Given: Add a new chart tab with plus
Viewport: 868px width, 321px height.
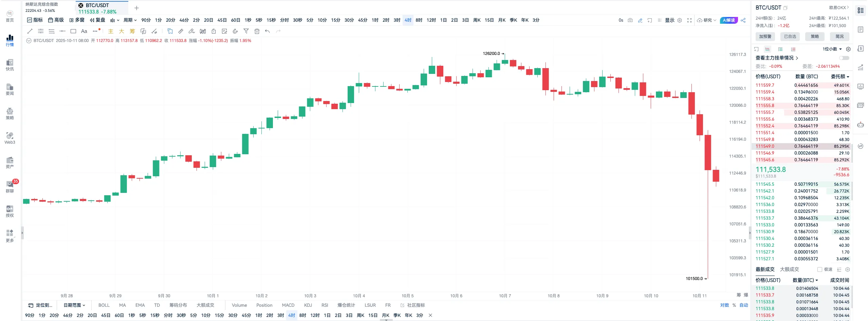Looking at the screenshot, I should pos(137,8).
